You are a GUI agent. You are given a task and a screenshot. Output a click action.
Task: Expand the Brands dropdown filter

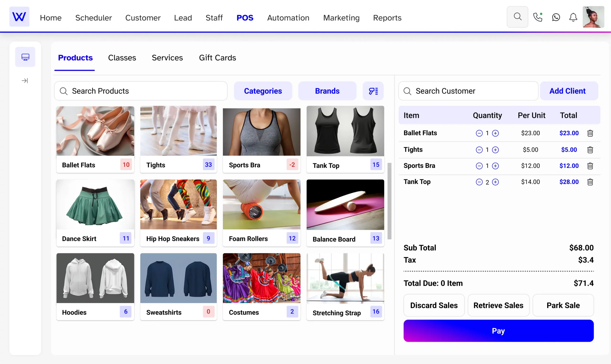point(327,91)
